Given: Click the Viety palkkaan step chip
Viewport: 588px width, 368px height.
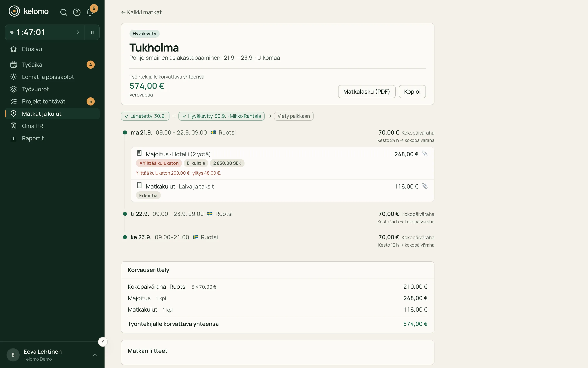Looking at the screenshot, I should coord(294,116).
